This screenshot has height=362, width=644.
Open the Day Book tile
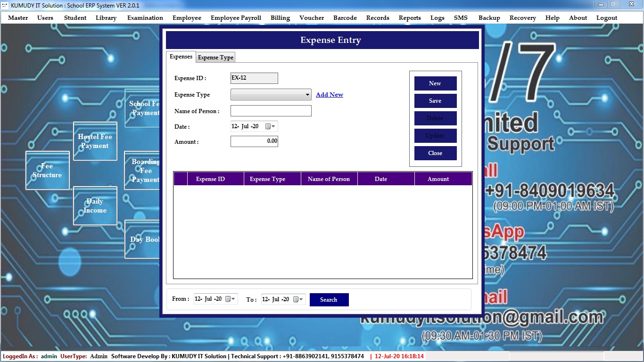click(142, 239)
